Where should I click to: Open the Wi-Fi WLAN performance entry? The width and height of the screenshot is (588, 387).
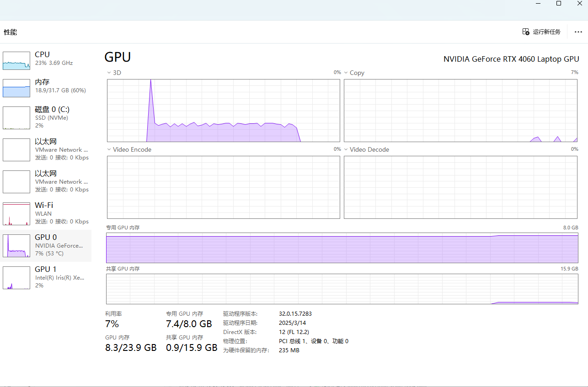pos(46,213)
